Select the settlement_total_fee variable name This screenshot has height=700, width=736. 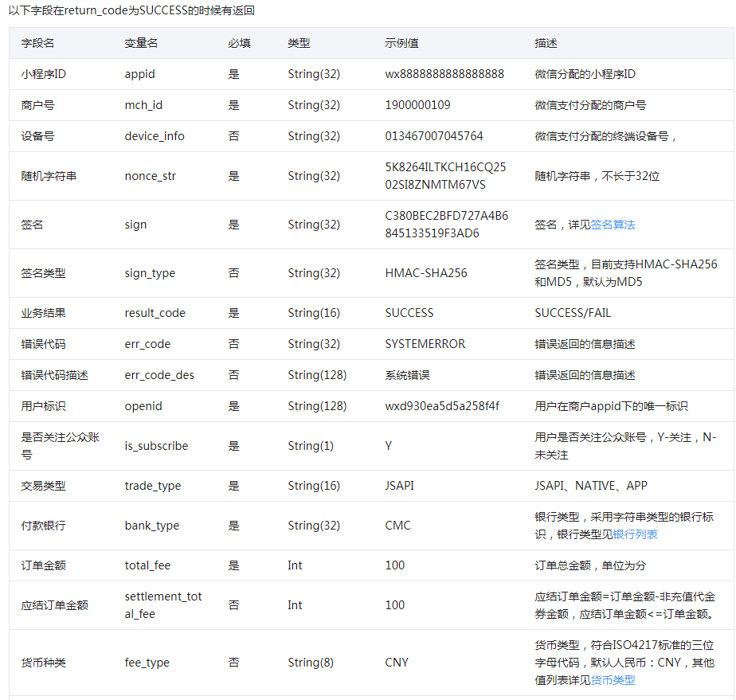163,605
